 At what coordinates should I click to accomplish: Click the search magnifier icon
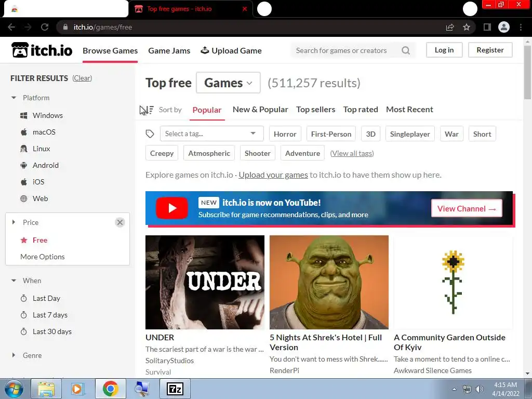click(406, 50)
